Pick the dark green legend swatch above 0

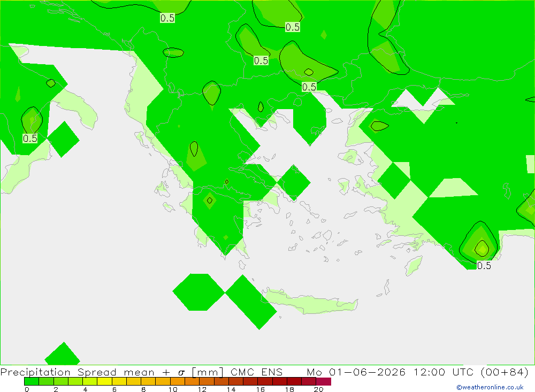32,381
